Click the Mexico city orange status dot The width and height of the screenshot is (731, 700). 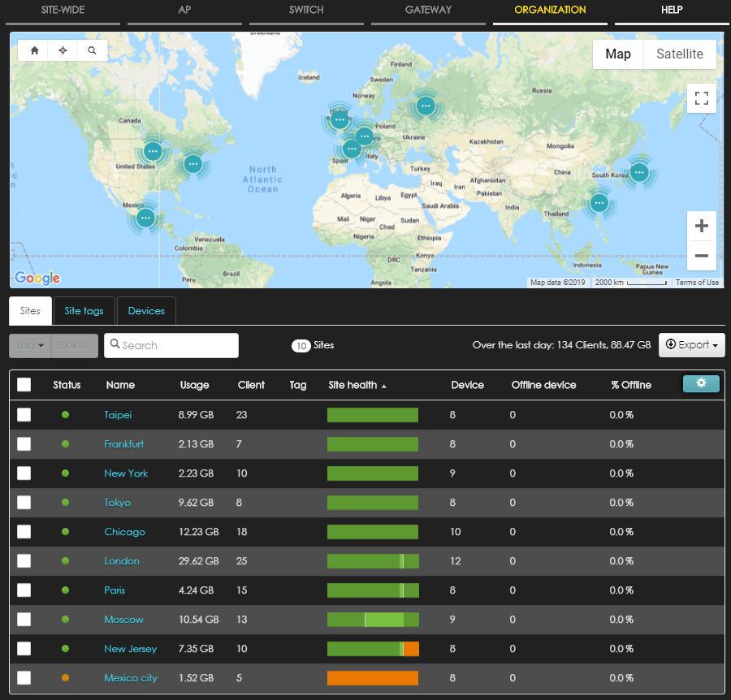coord(65,677)
